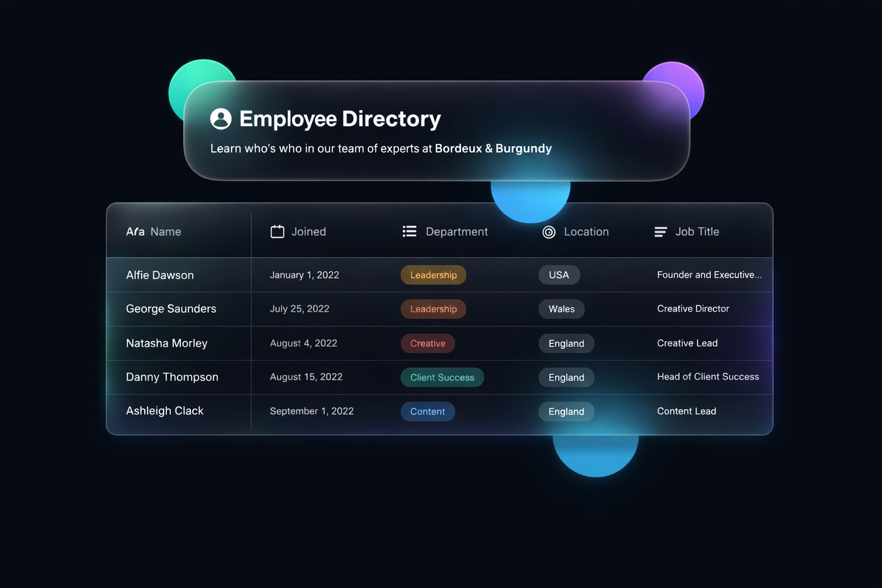
Task: Click the August 4, 2022 date cell
Action: (x=303, y=343)
